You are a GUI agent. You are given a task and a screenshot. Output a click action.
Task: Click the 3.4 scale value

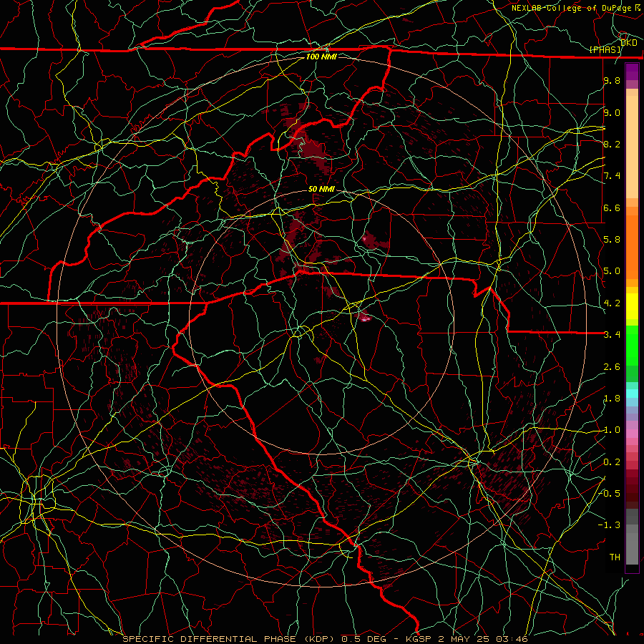click(x=612, y=335)
